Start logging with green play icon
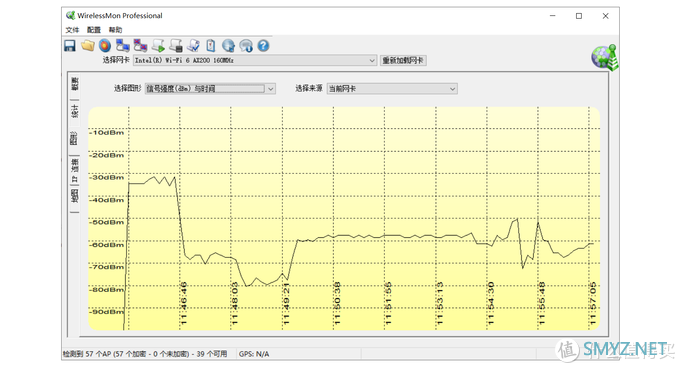Image resolution: width=680 pixels, height=368 pixels. [158, 46]
